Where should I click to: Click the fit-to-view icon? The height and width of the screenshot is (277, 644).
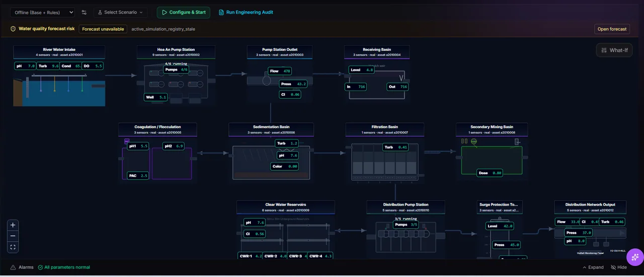[x=13, y=247]
